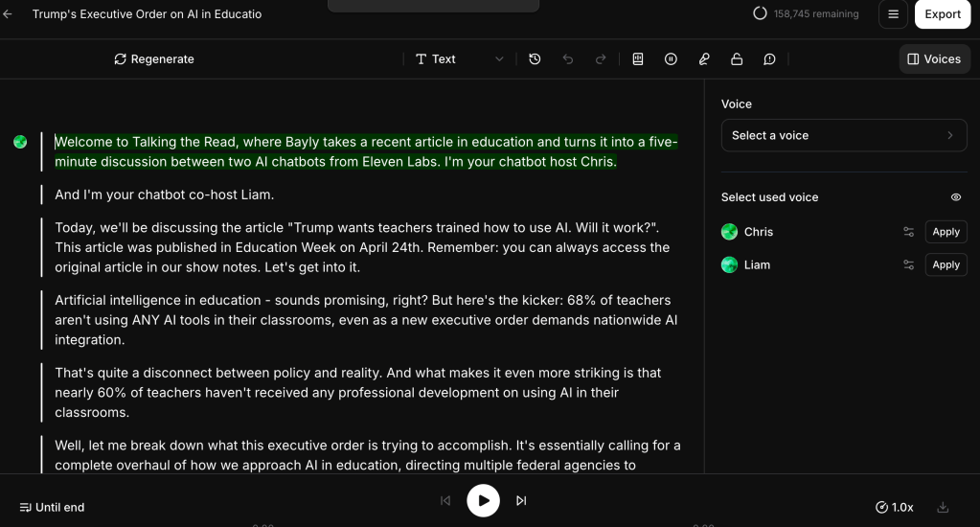This screenshot has width=980, height=527.
Task: Click the undo arrow icon
Action: point(568,59)
